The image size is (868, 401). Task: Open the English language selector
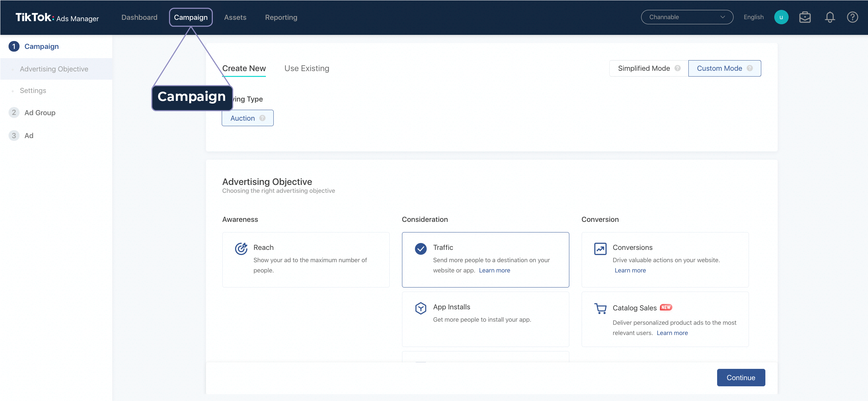[753, 17]
